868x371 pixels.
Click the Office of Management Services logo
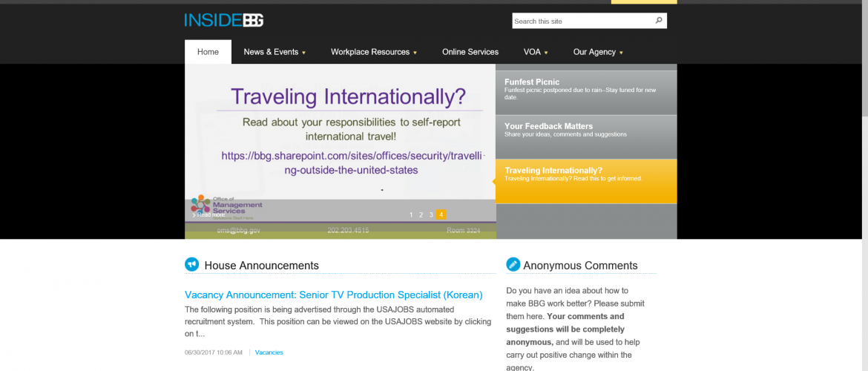[226, 209]
